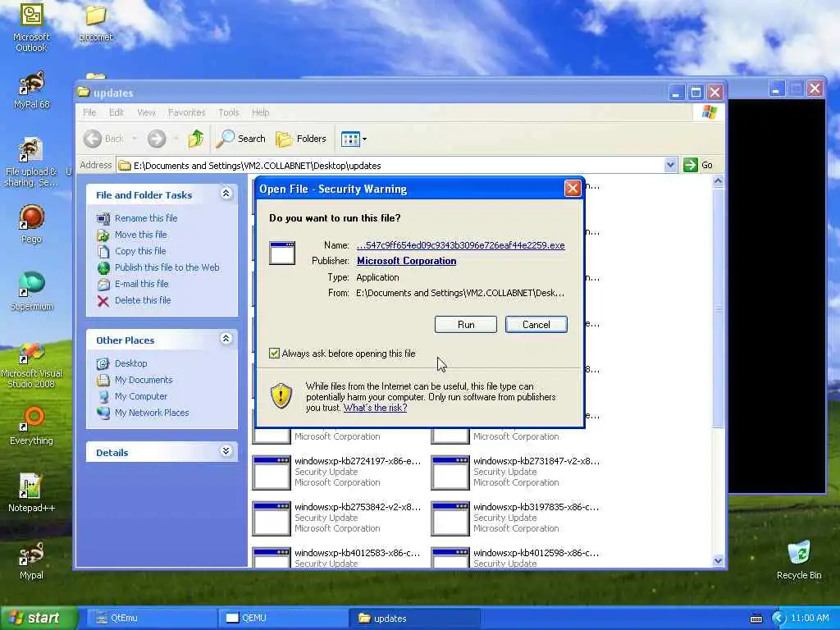This screenshot has height=630, width=840.
Task: Open the Recycle Bin
Action: coord(799,560)
